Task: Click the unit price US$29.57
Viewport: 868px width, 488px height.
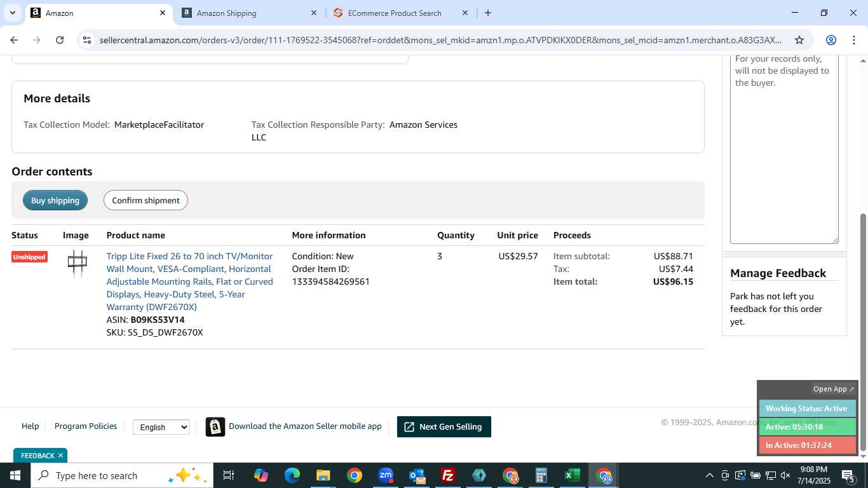Action: [518, 256]
